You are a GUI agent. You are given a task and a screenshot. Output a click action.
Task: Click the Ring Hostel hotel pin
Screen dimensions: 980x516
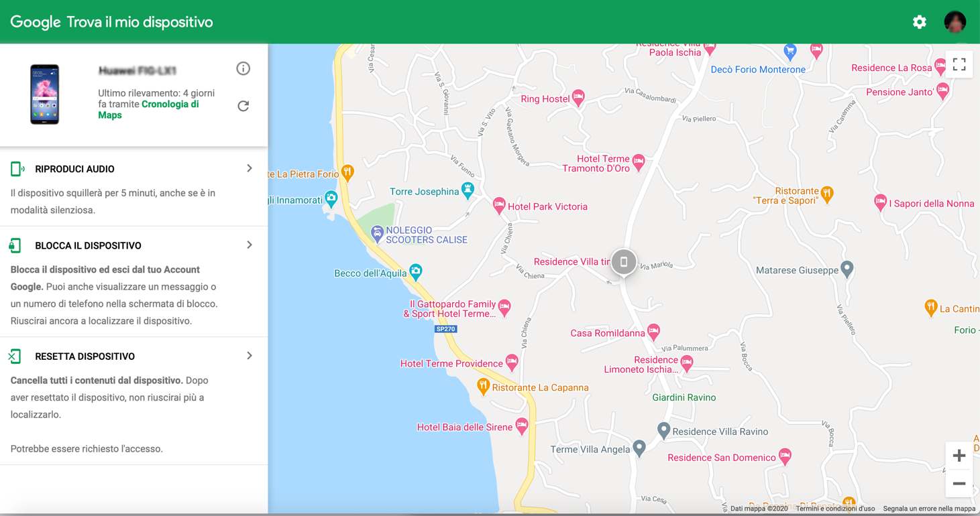pos(578,99)
